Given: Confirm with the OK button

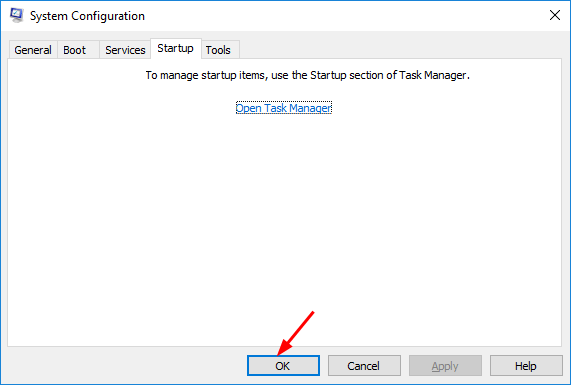Looking at the screenshot, I should (x=283, y=366).
